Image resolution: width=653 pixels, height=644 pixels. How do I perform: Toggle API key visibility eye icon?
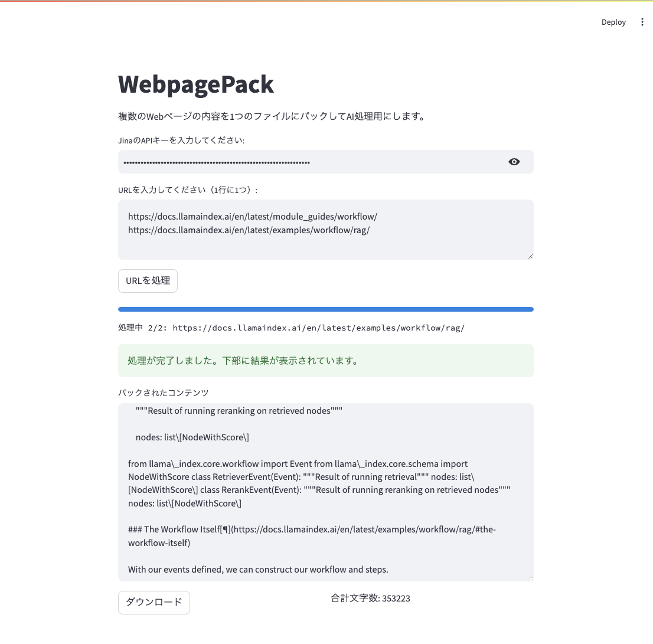[x=514, y=162]
